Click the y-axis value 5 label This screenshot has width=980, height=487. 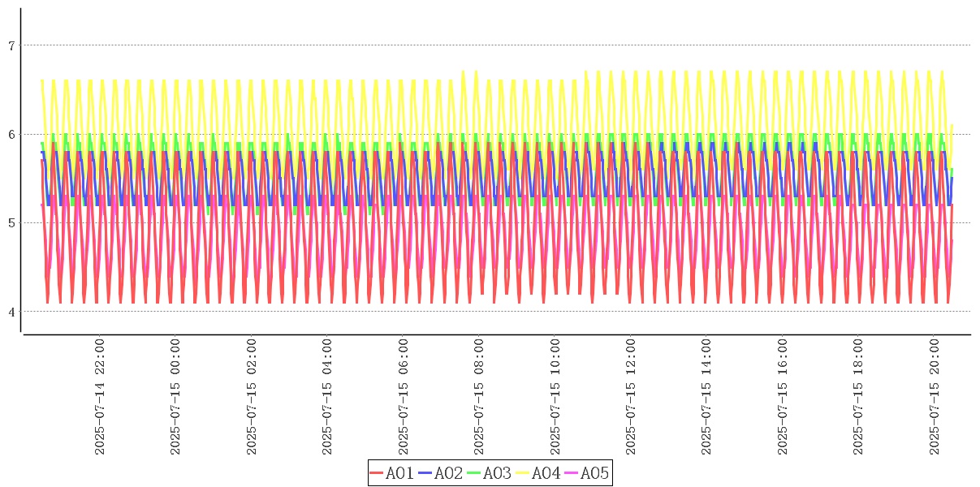tap(11, 223)
